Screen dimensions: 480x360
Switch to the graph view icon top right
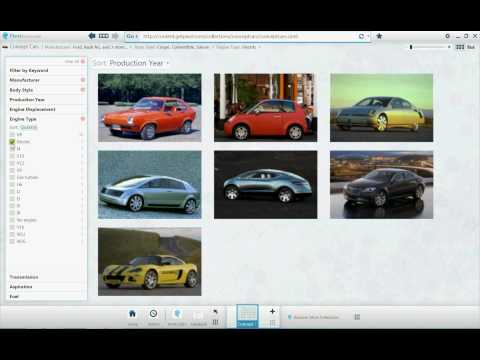471,47
